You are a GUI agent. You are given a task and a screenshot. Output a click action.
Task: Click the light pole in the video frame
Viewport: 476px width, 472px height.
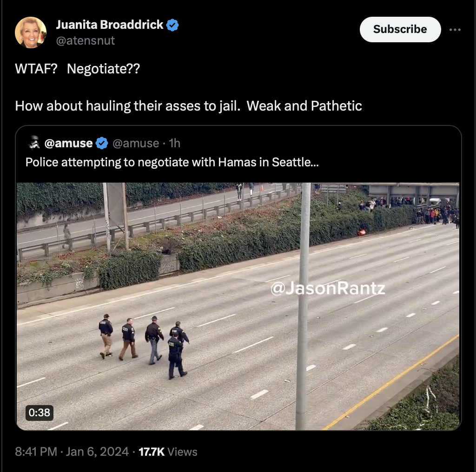[303, 306]
